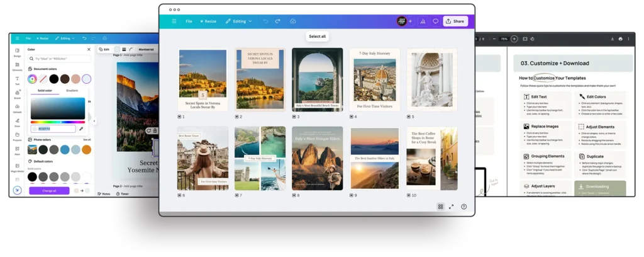Screen dimensions: 644x257
Task: Select the orange photo color swatch
Action: pyautogui.click(x=86, y=149)
